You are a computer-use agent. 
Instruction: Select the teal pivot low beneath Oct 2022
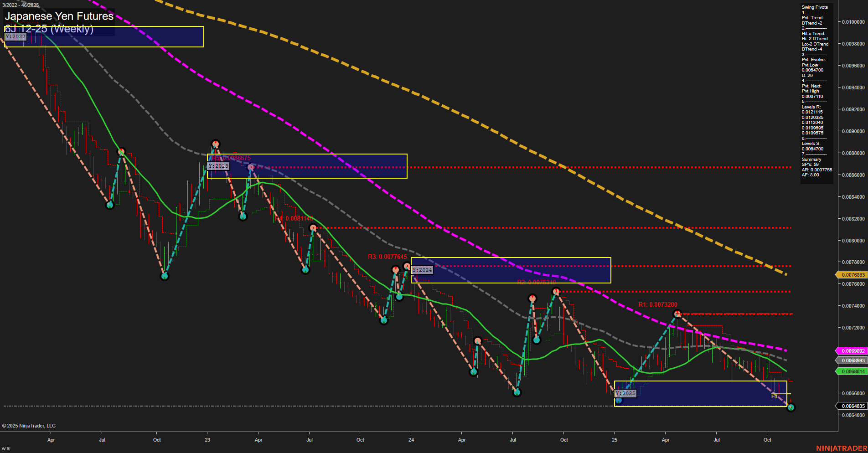[x=165, y=276]
